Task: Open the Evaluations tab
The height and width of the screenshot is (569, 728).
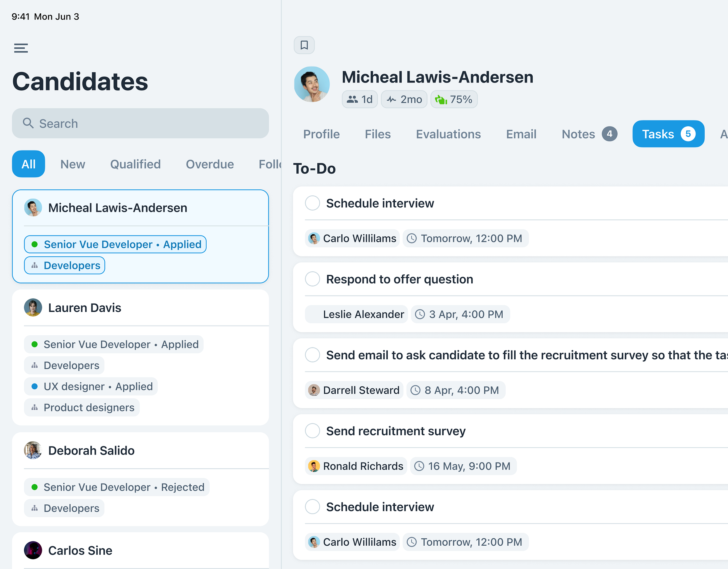Action: click(x=448, y=134)
